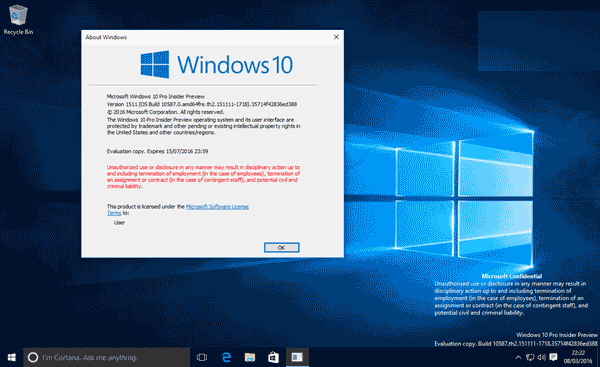The height and width of the screenshot is (367, 600).
Task: Open the volume tray icon
Action: (541, 357)
